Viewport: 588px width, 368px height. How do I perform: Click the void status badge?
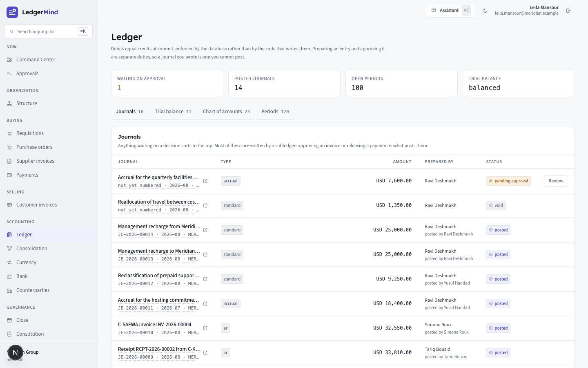click(496, 205)
